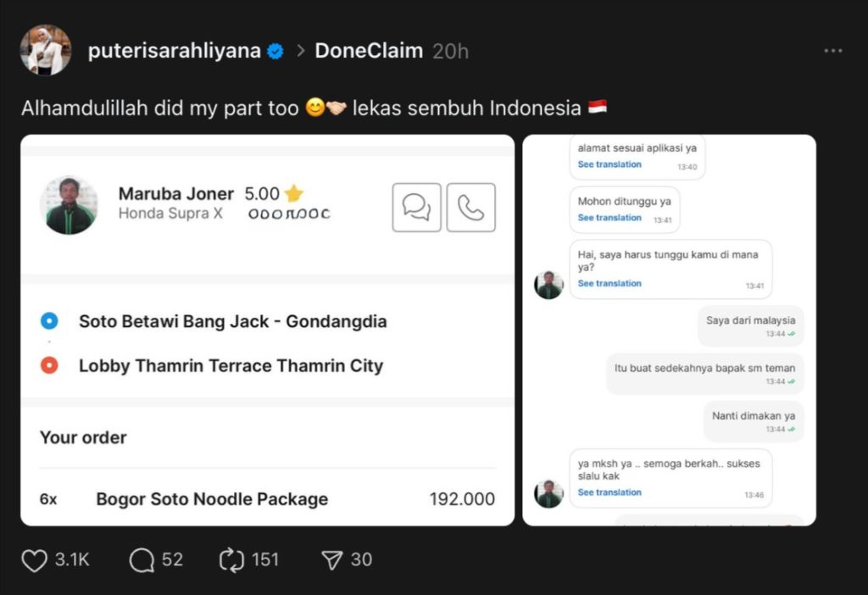868x595 pixels.
Task: Open replies via the comment bubble icon
Action: click(x=142, y=560)
